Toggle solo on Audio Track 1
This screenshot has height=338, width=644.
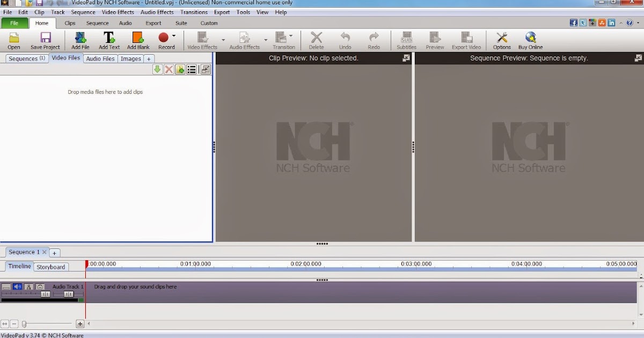[x=28, y=287]
